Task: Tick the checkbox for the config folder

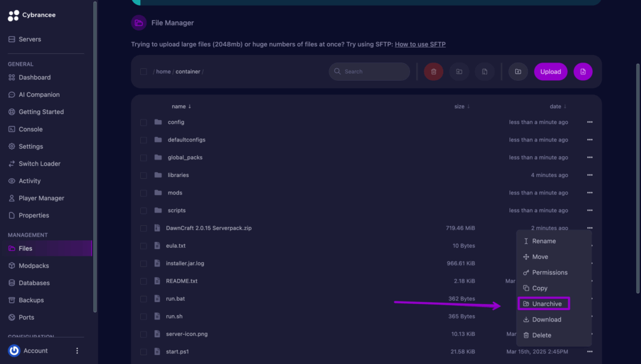Action: [143, 123]
